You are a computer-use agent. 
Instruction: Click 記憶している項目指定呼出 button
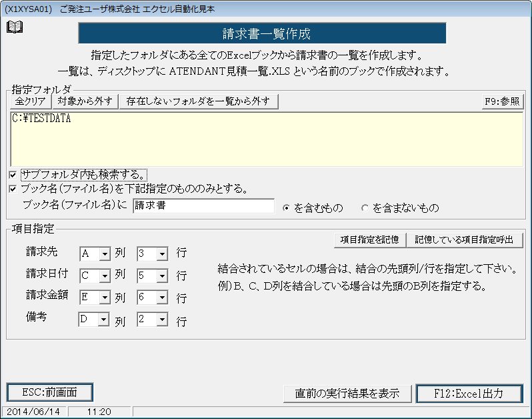click(465, 240)
